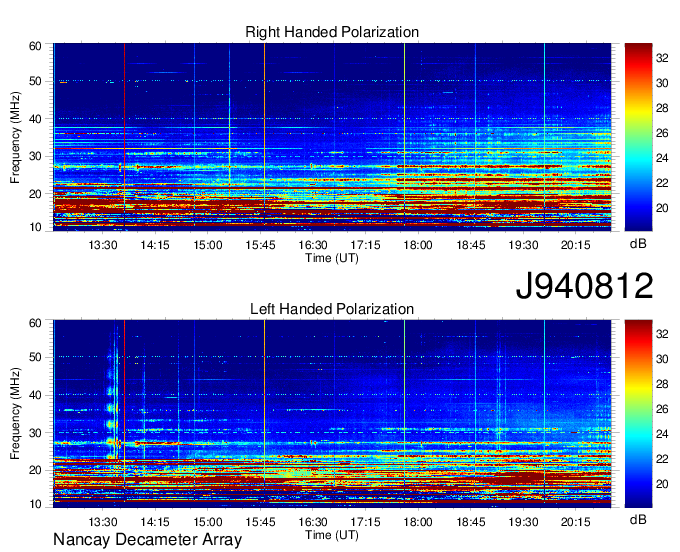The image size is (680, 552).
Task: Click the 20:15 tick on upper time axis
Action: [x=575, y=245]
